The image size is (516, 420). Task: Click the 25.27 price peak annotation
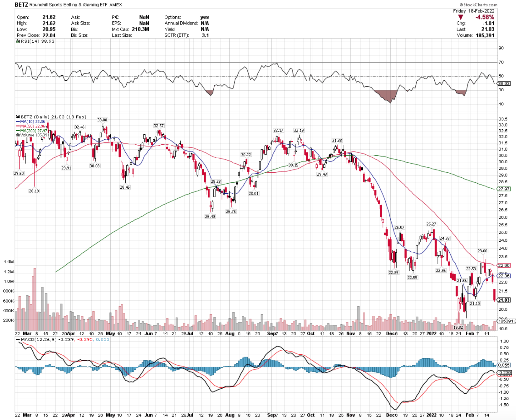pyautogui.click(x=431, y=224)
